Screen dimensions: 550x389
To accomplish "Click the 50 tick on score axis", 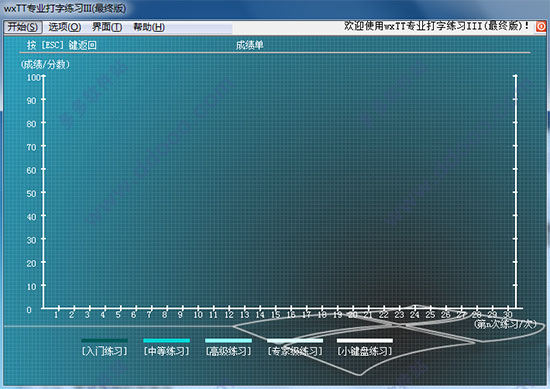I will (x=32, y=194).
